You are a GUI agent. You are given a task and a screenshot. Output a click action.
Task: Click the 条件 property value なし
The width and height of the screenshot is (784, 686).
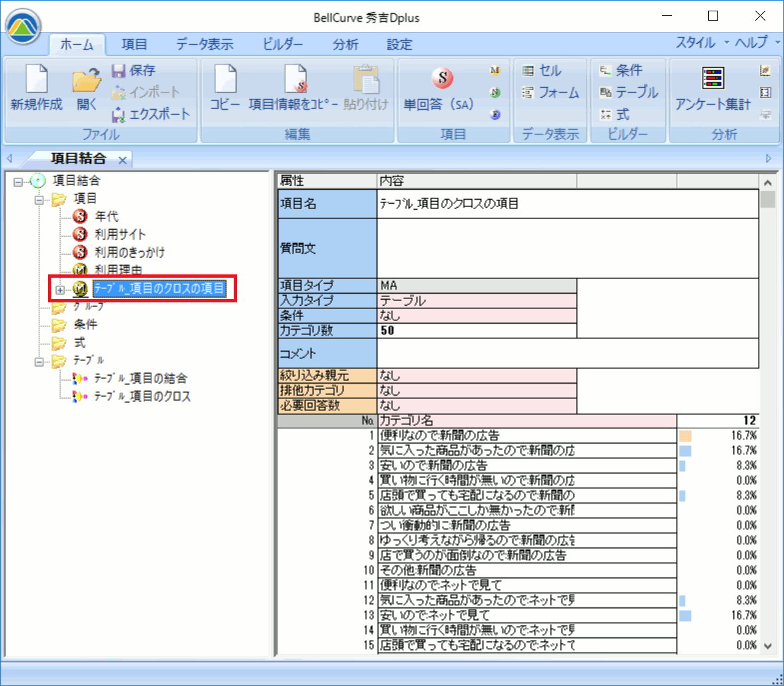pyautogui.click(x=476, y=316)
